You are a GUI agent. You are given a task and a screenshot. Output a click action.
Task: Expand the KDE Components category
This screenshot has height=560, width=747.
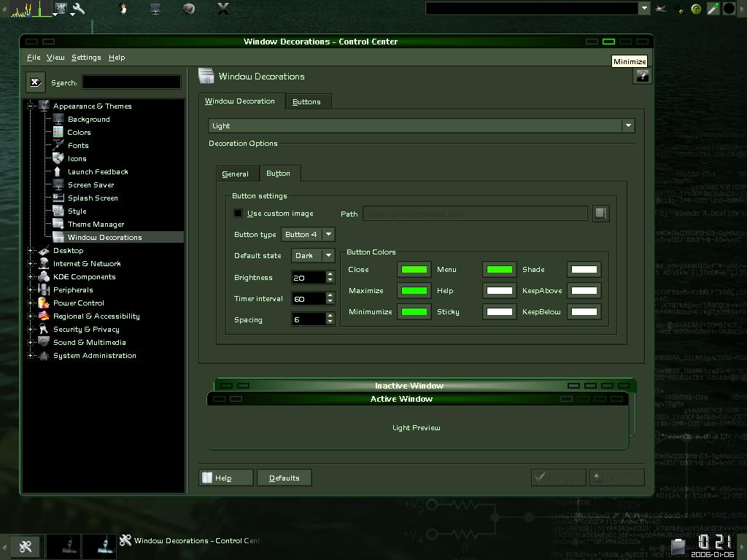[x=30, y=276]
